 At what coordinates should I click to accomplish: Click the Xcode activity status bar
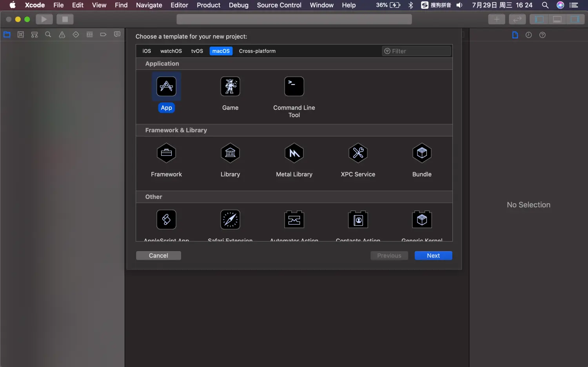(x=294, y=19)
